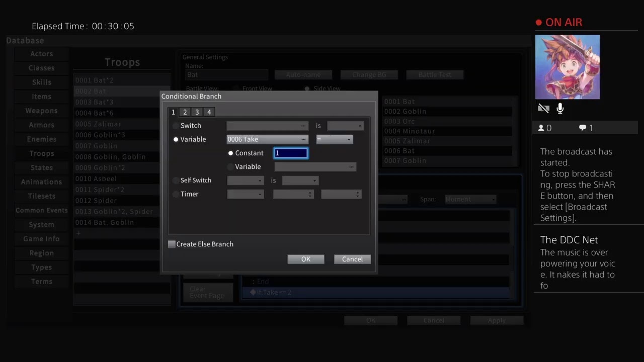Select the Variable operand radio button under Constant

[230, 166]
